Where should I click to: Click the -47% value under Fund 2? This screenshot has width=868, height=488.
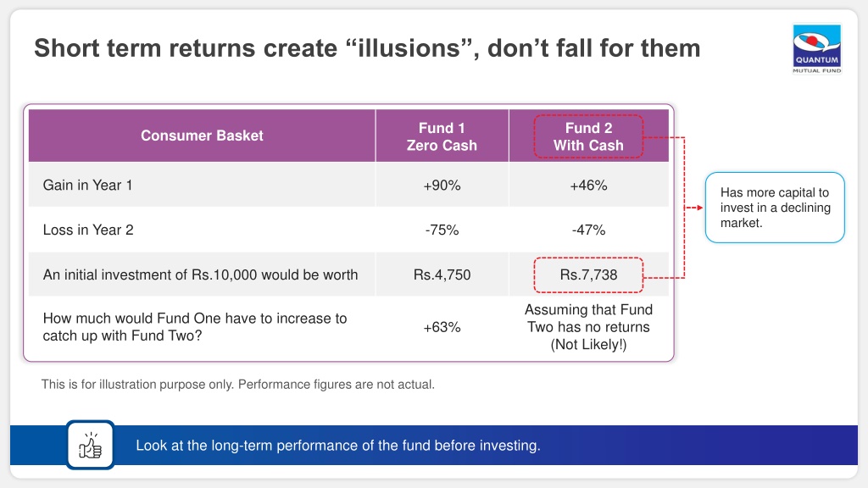pos(588,230)
